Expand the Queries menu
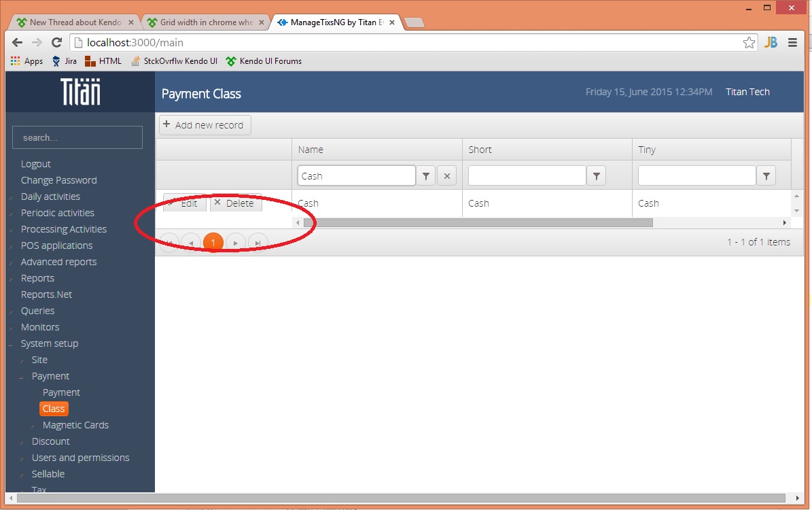Screen dimensions: 812x510 (x=37, y=311)
